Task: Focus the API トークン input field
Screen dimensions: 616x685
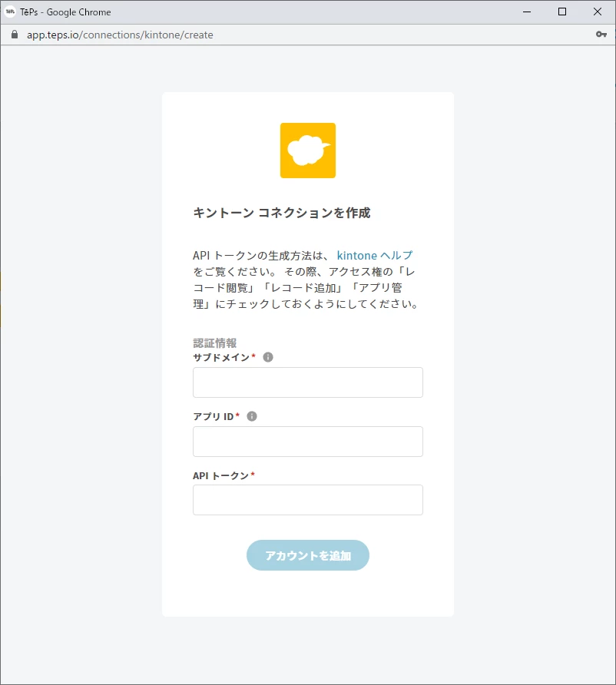Action: coord(308,500)
